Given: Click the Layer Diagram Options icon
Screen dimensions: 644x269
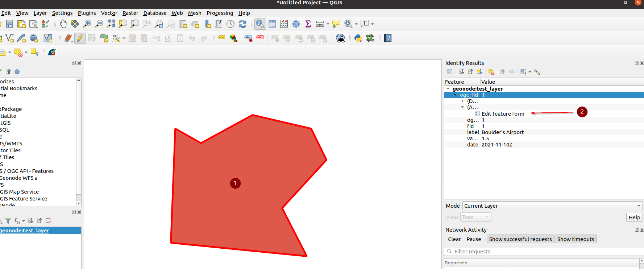Looking at the screenshot, I should 234,38.
